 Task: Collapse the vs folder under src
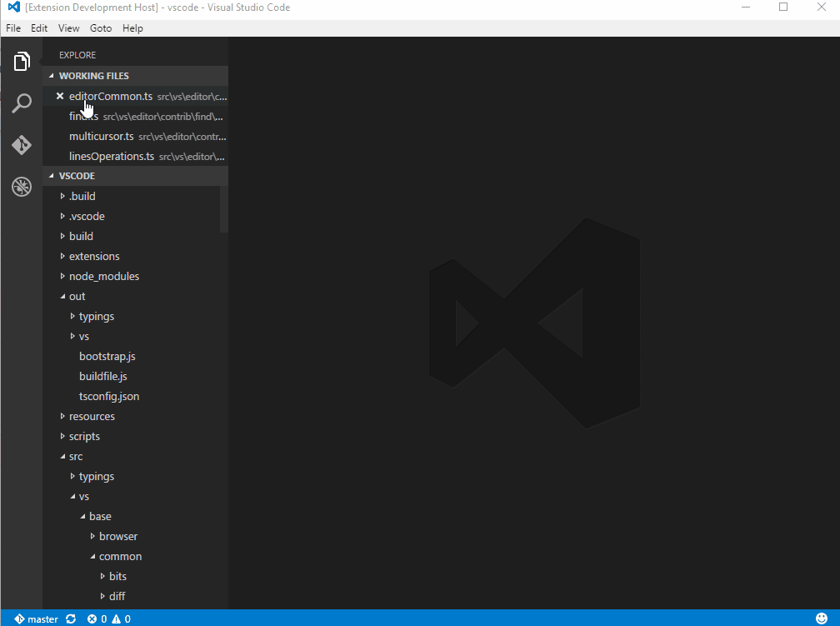[72, 496]
